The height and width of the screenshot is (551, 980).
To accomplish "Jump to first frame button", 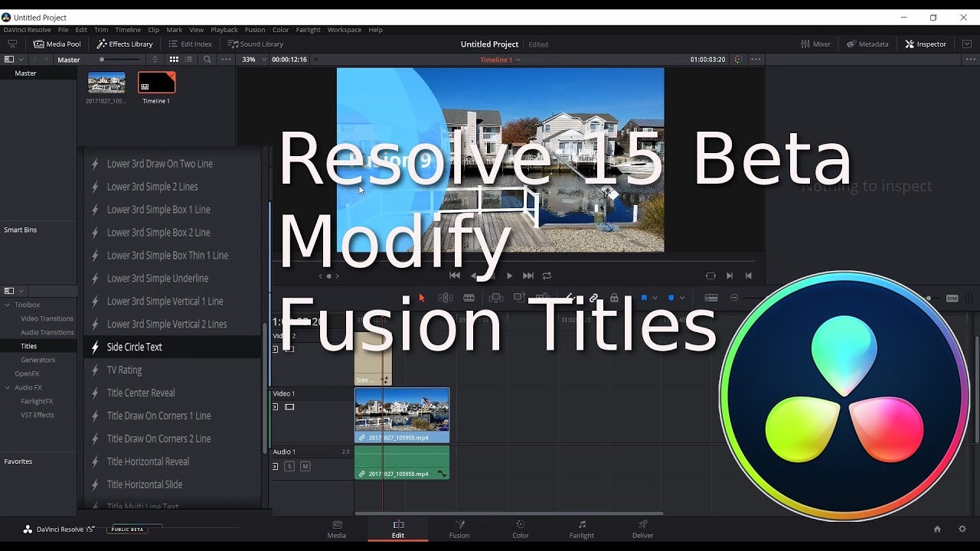I will click(x=454, y=275).
